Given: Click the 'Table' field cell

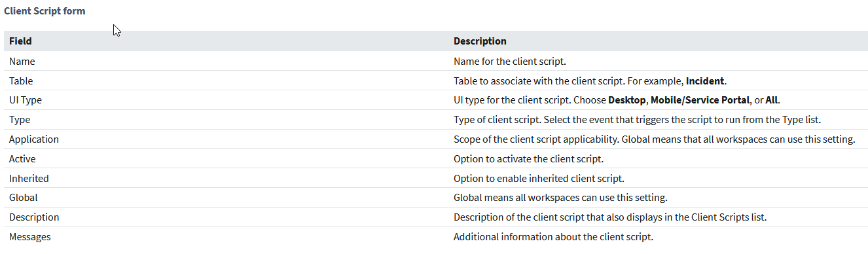Looking at the screenshot, I should [21, 81].
